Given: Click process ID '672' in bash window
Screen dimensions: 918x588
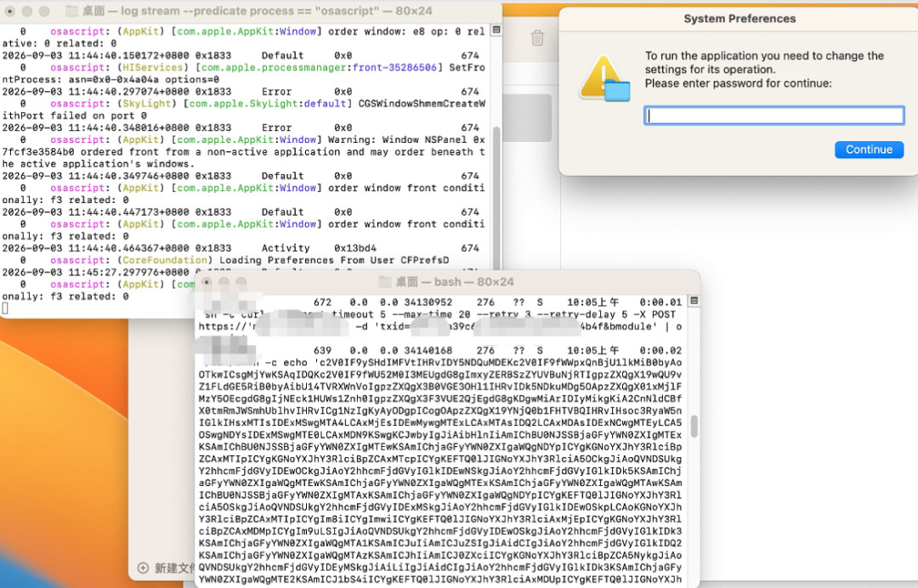Looking at the screenshot, I should click(323, 302).
